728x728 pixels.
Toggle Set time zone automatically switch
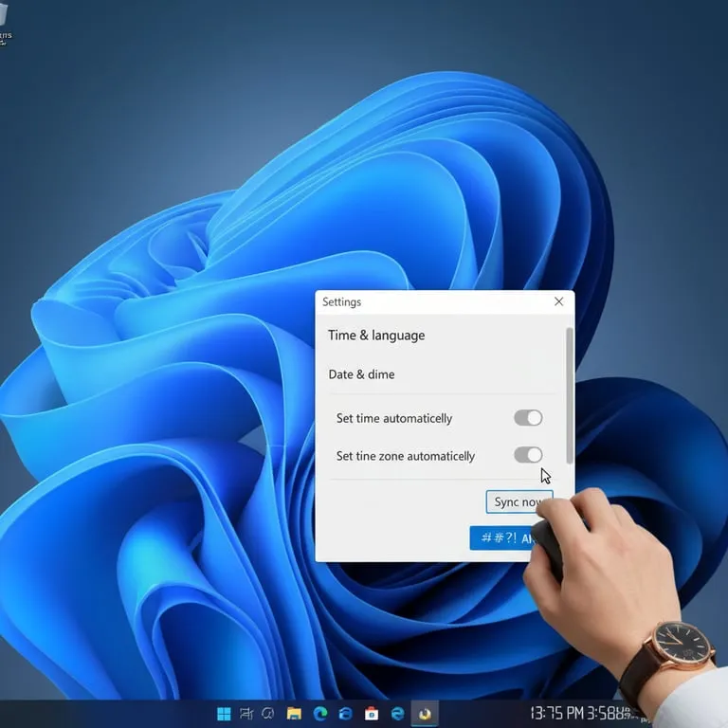[528, 455]
